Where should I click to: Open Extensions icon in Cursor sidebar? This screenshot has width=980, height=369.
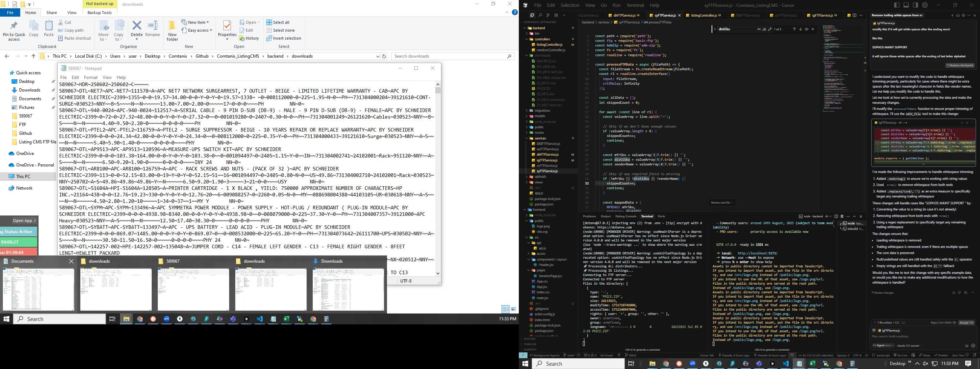pyautogui.click(x=556, y=15)
